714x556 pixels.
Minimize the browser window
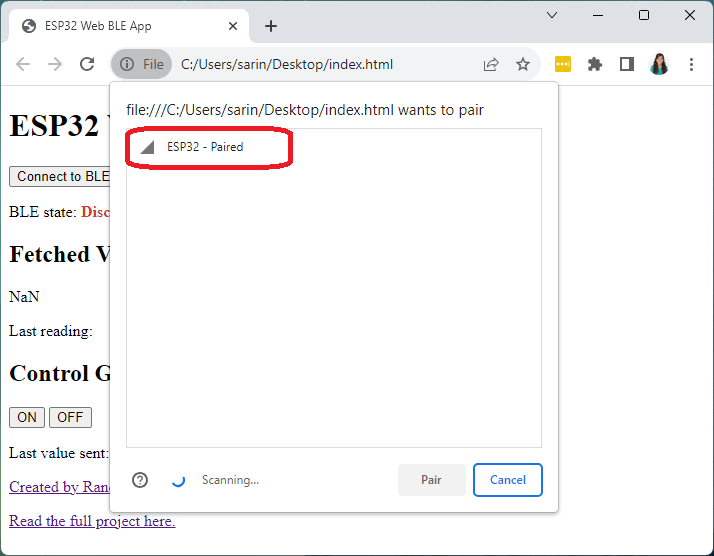(x=598, y=15)
